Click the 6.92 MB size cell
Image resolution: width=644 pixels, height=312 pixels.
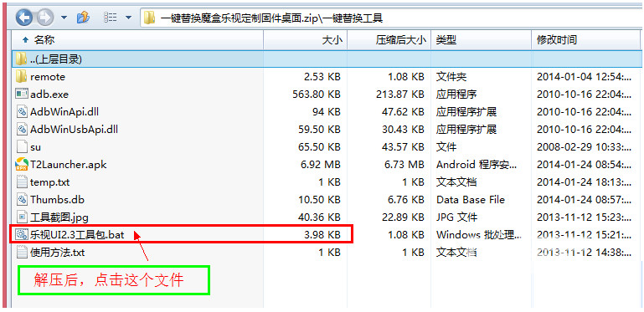[x=321, y=165]
